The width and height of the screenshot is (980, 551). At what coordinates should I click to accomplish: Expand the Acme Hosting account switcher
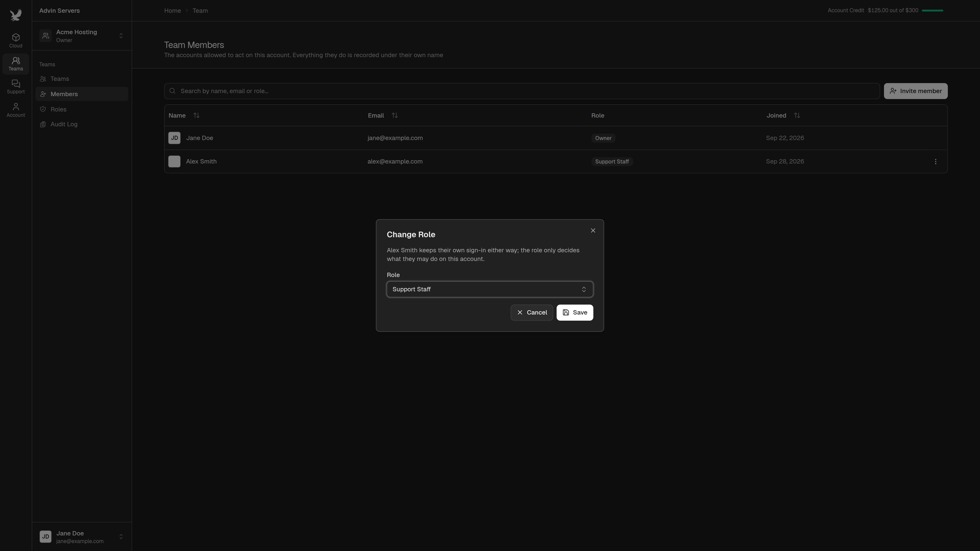tap(121, 36)
